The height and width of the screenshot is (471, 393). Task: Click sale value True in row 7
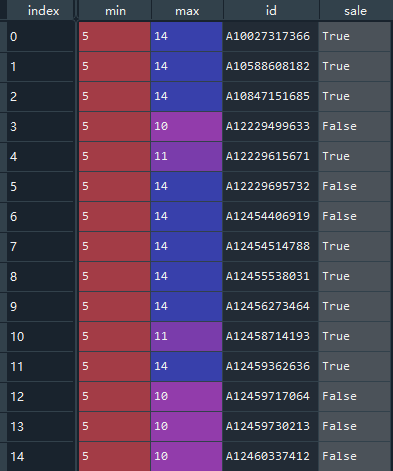pyautogui.click(x=354, y=246)
